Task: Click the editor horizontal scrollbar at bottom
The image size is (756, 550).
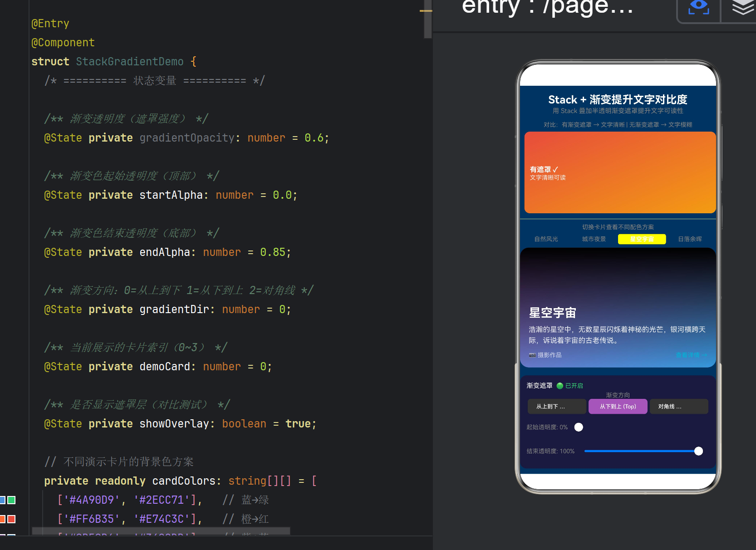Action: click(x=161, y=531)
